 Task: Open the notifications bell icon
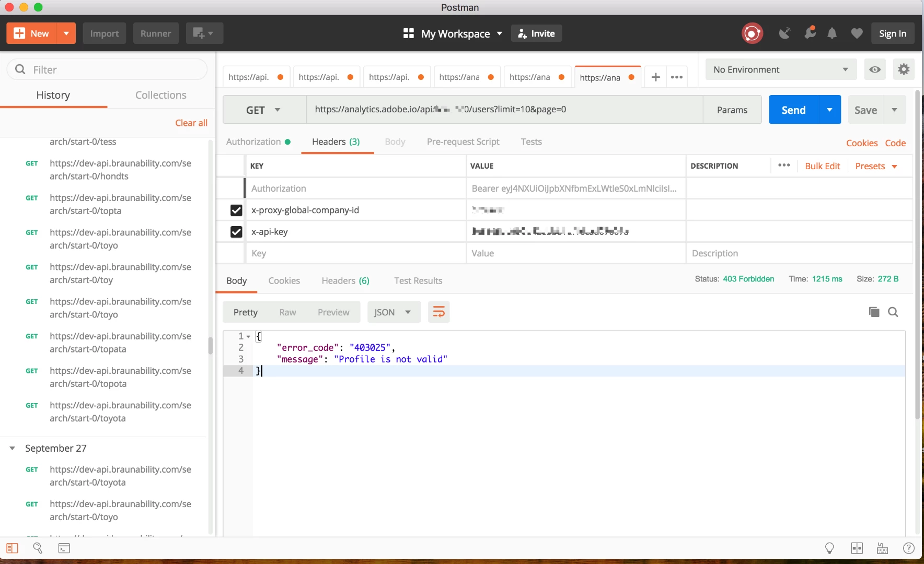pyautogui.click(x=832, y=33)
